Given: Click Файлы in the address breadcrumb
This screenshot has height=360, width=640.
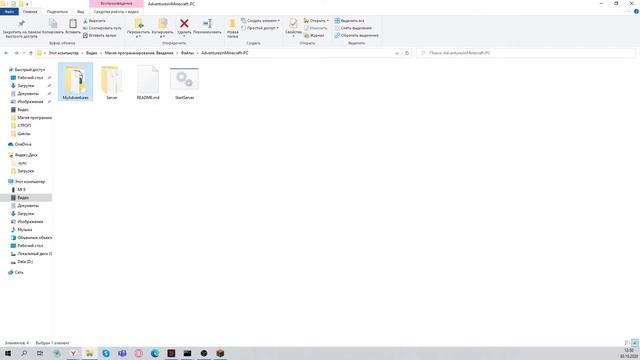Looking at the screenshot, I should [187, 53].
